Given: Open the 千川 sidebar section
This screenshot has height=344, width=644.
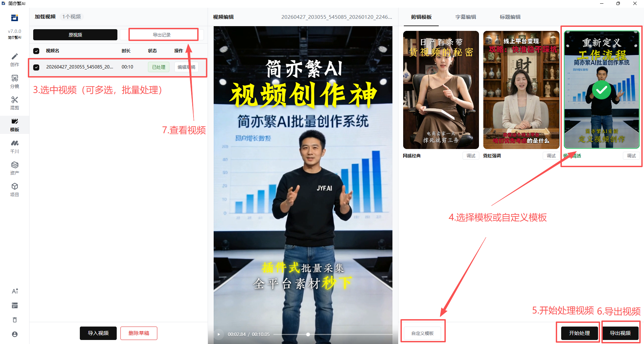Looking at the screenshot, I should [x=14, y=147].
